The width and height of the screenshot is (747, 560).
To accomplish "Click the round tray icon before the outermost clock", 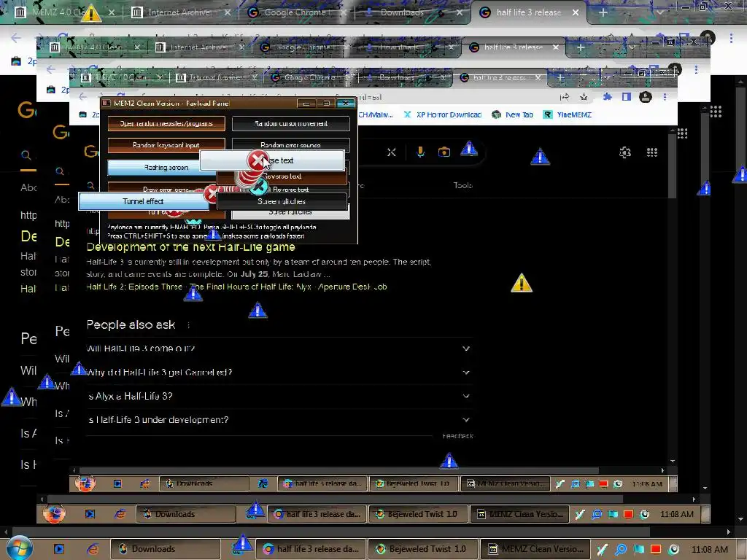I will pos(673,549).
